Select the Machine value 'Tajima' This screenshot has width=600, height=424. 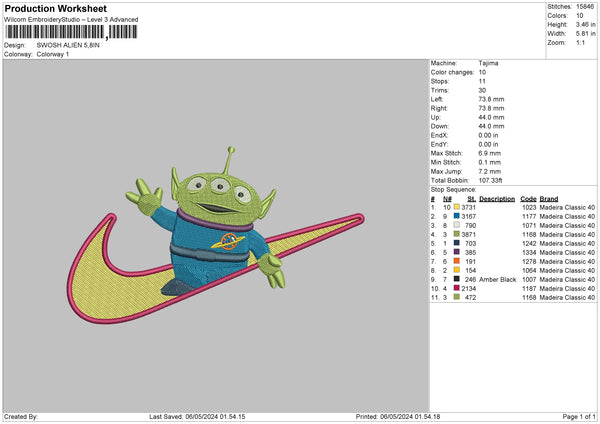tap(488, 63)
